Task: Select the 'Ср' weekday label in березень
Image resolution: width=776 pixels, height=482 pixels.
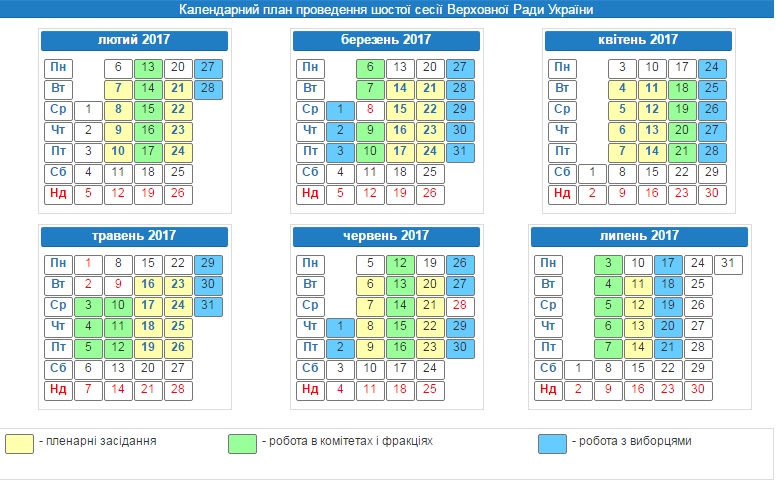Action: [x=310, y=111]
